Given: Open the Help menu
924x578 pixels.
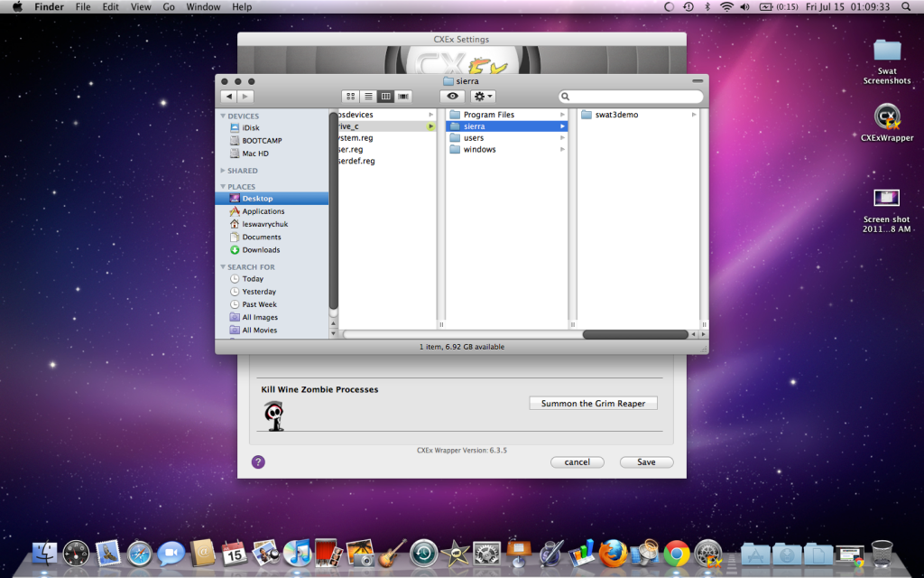Looking at the screenshot, I should point(242,7).
